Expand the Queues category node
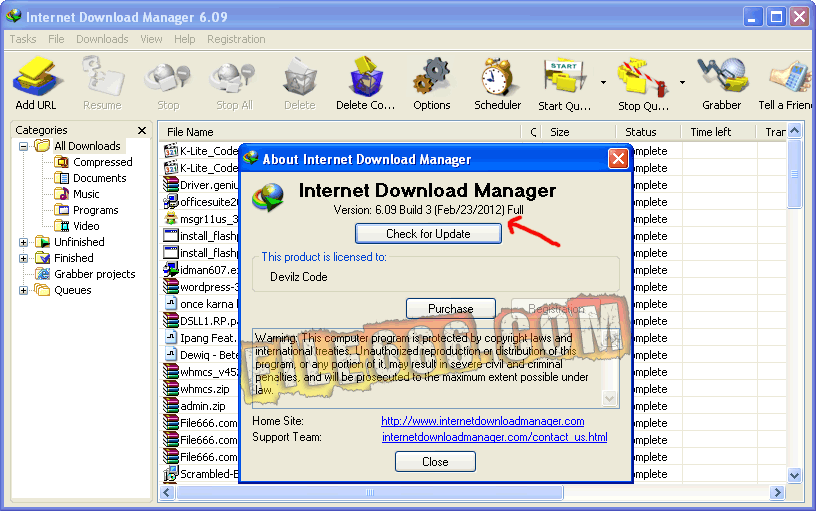 click(x=23, y=290)
